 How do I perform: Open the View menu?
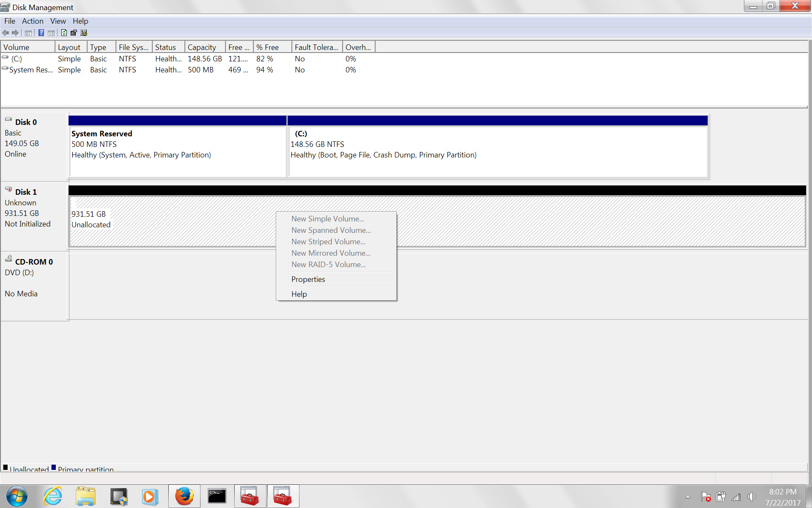(x=58, y=21)
